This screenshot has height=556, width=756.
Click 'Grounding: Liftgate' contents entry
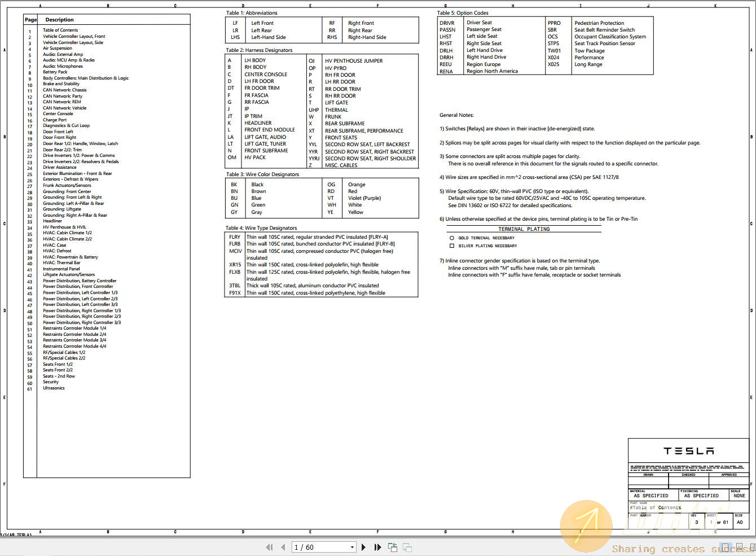click(x=62, y=209)
